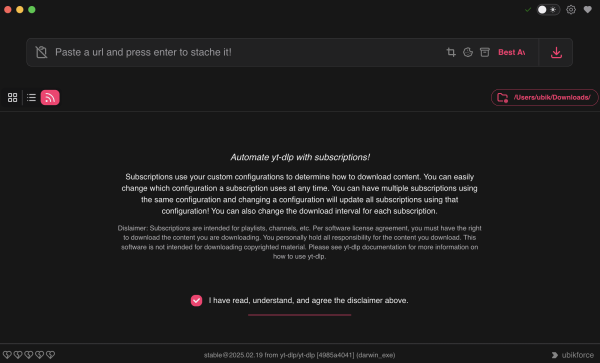Click the last broken-heart icon in status bar

coord(50,355)
